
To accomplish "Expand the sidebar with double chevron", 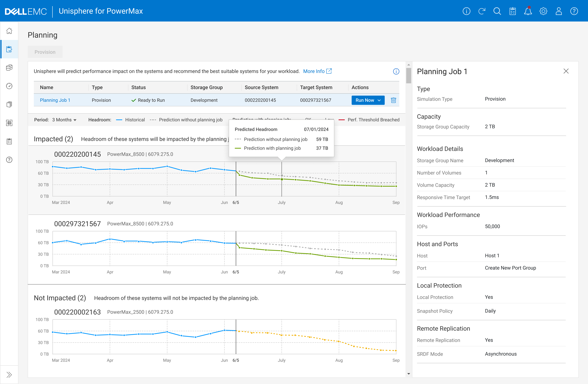I will [x=9, y=375].
